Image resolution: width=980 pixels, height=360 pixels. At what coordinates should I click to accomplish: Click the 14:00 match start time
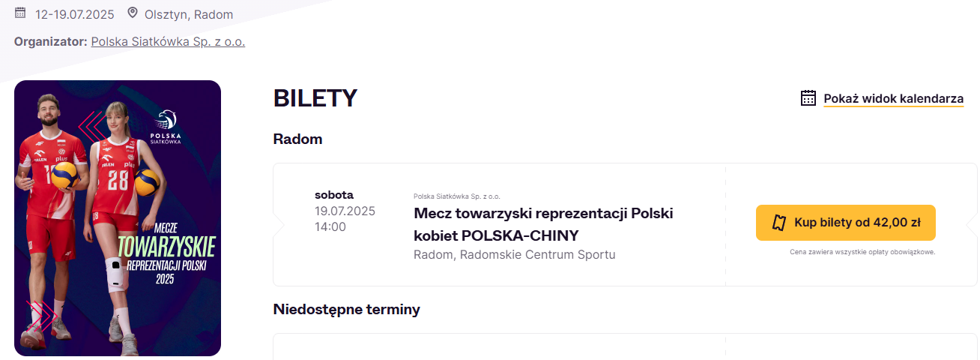click(330, 226)
